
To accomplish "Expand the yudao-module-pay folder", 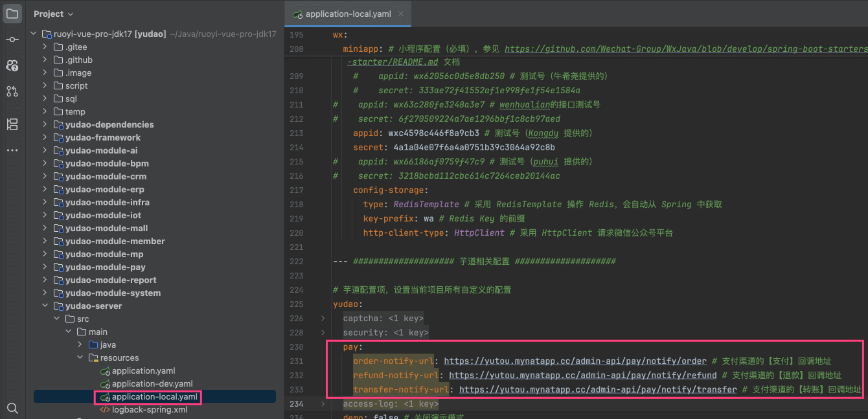I will [45, 267].
